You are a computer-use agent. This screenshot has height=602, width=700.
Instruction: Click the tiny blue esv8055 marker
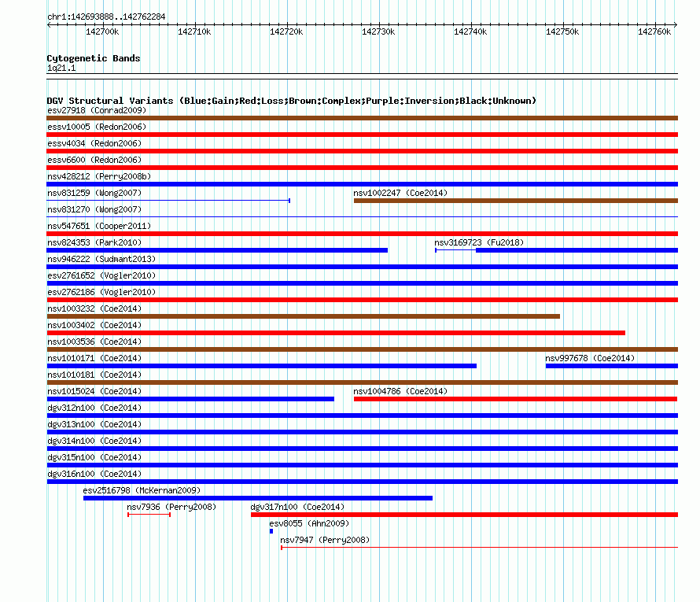pos(271,531)
